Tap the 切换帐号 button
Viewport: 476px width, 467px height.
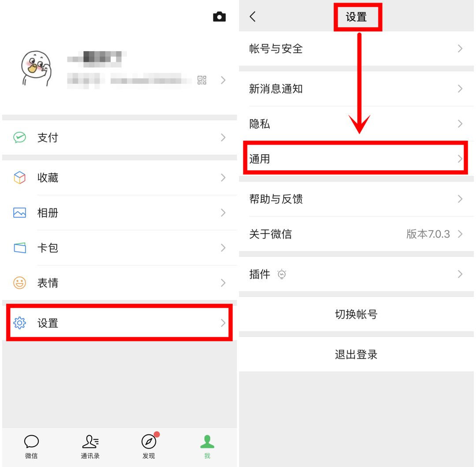pyautogui.click(x=357, y=314)
